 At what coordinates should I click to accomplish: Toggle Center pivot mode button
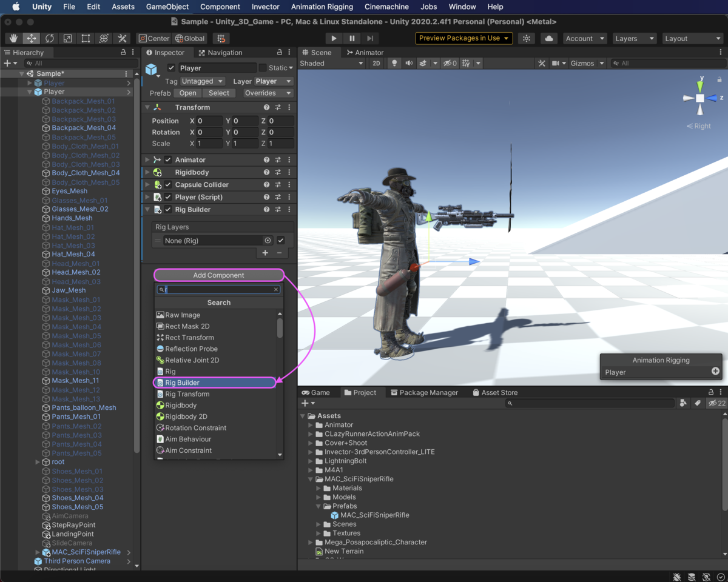(154, 38)
